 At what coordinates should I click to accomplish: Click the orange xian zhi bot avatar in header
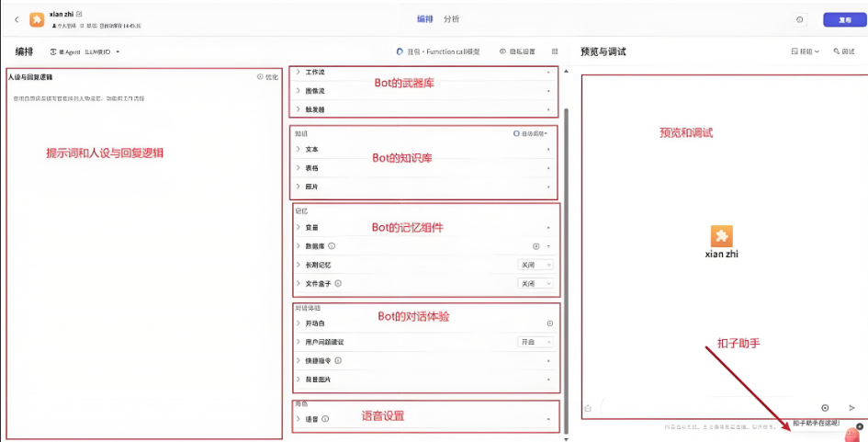[37, 19]
